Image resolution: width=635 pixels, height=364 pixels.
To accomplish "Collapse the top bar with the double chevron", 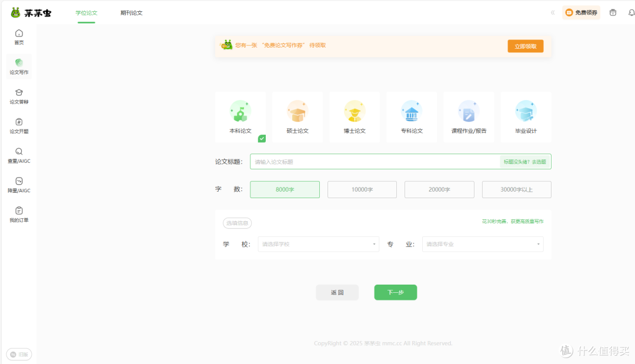I will click(553, 12).
